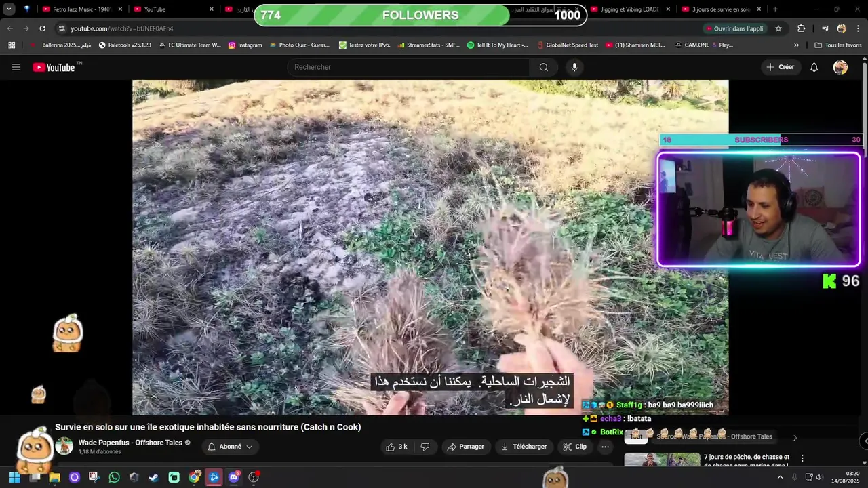Open Tell It To My Heart bookmark
This screenshot has width=868, height=488.
pyautogui.click(x=497, y=45)
